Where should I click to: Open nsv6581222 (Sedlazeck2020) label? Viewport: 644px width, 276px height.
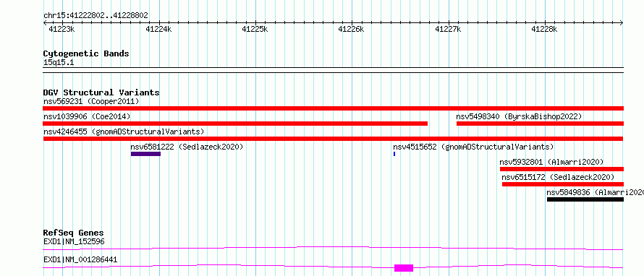[x=187, y=147]
